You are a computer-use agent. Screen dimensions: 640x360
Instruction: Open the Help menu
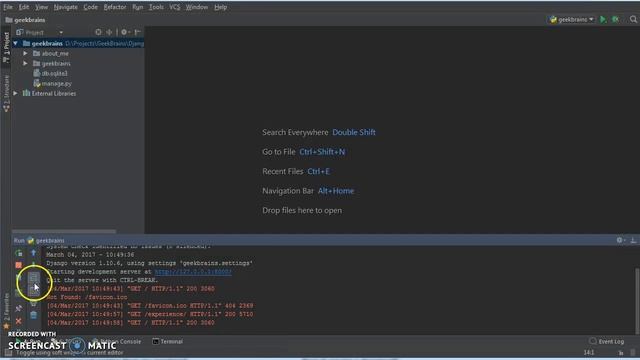[220, 7]
